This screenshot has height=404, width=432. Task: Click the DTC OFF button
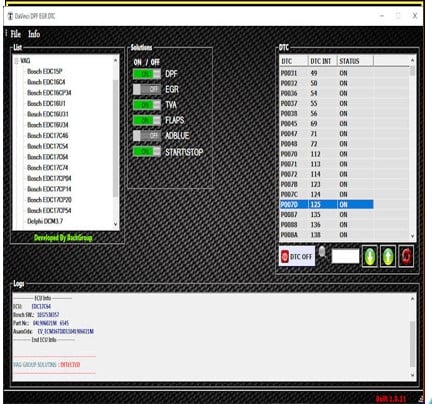tap(297, 256)
